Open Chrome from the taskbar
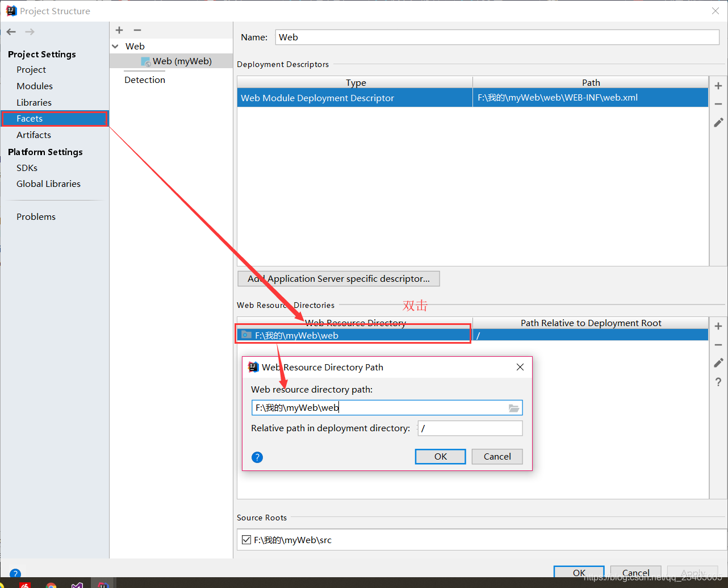 coord(51,585)
